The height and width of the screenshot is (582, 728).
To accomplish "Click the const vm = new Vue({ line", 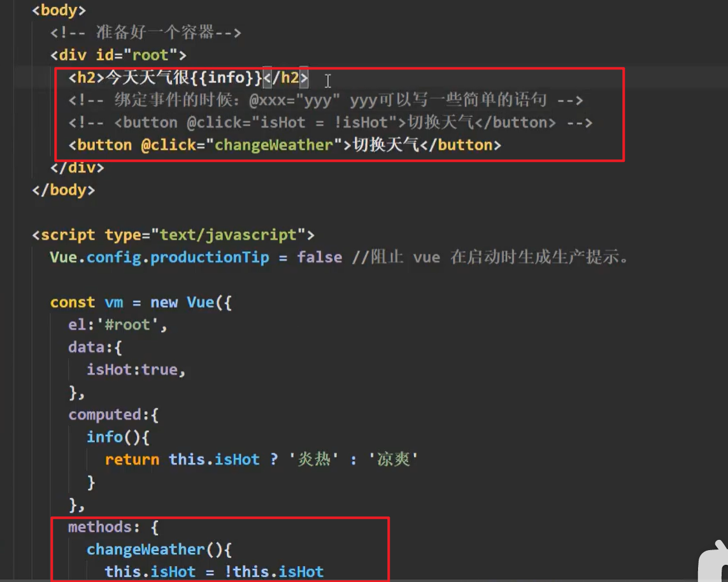I will pyautogui.click(x=141, y=303).
